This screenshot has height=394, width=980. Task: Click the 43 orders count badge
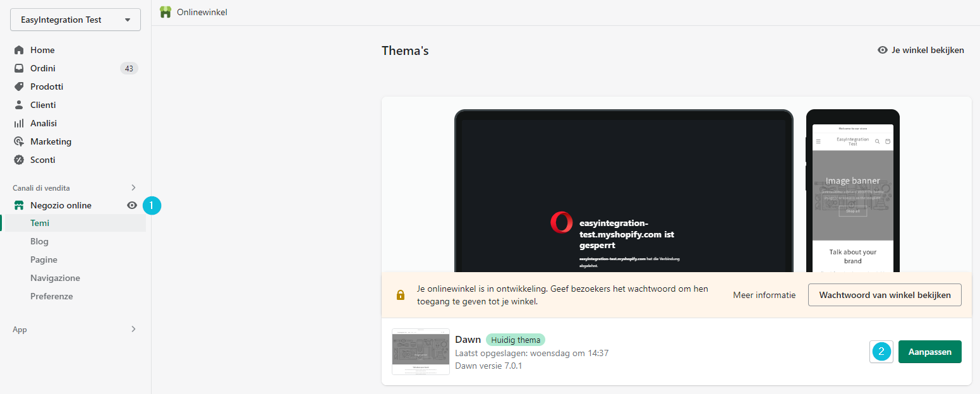pos(129,68)
